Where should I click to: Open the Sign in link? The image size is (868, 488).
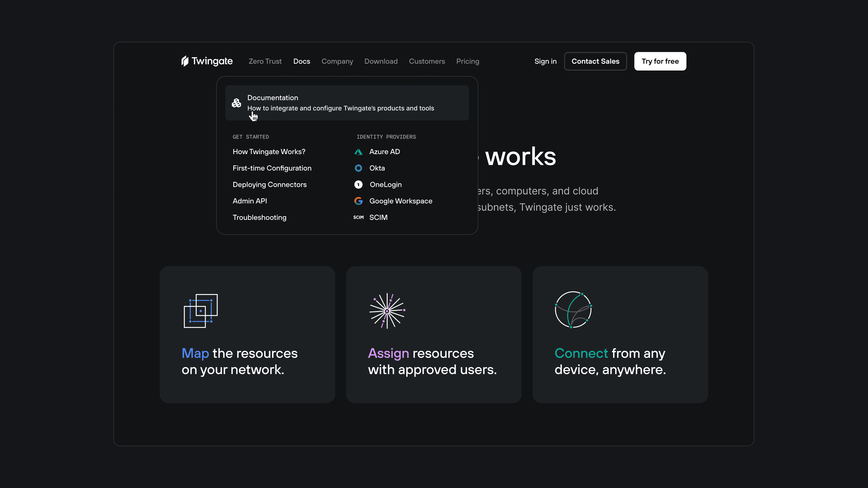tap(545, 61)
